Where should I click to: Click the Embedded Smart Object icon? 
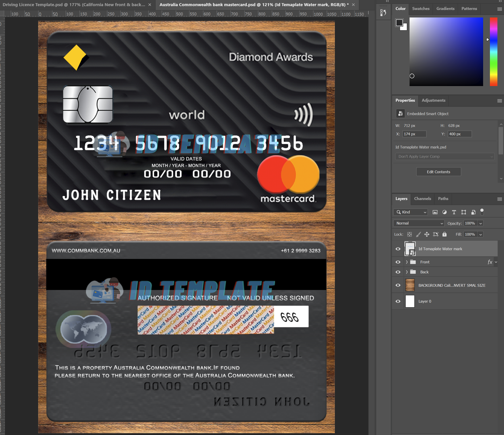coord(400,114)
